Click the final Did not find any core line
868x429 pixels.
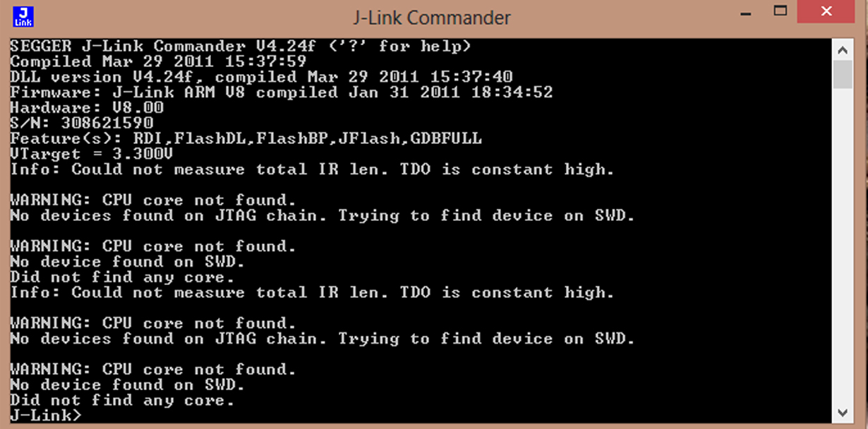click(122, 400)
